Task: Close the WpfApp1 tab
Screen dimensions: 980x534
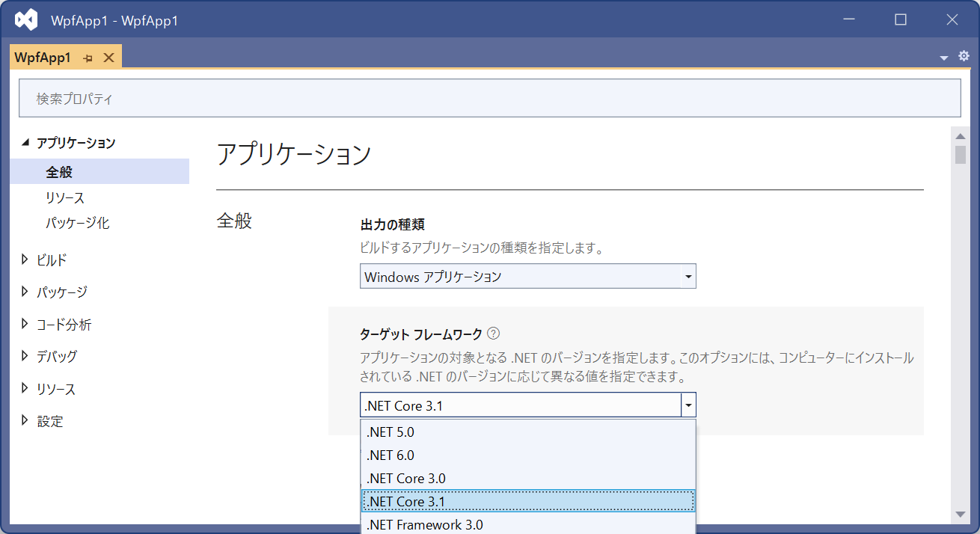Action: coord(108,58)
